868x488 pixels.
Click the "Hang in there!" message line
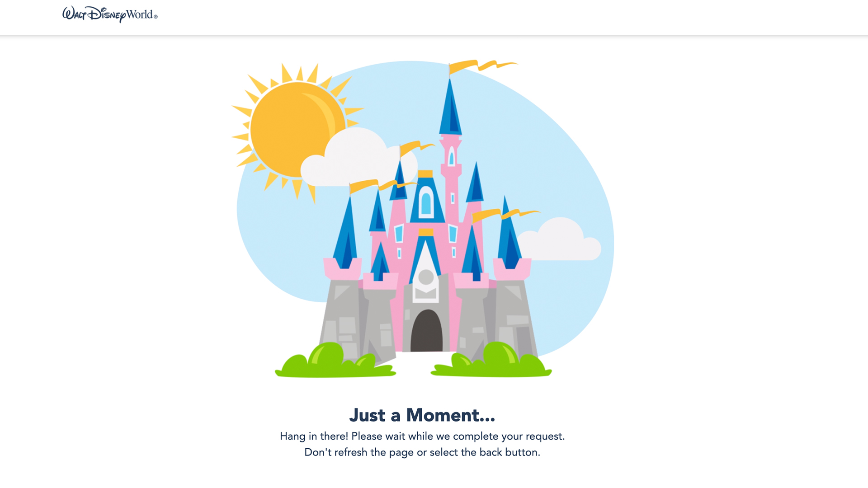422,436
